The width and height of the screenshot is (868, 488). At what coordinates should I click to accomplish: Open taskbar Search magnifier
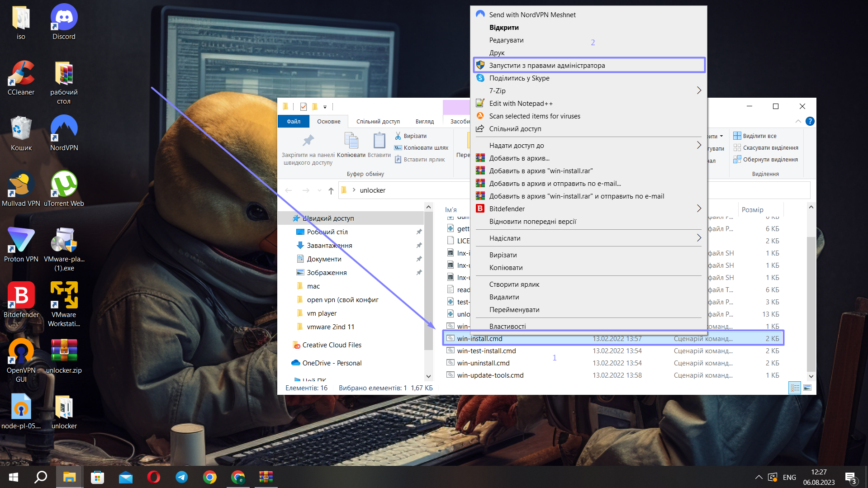(41, 477)
